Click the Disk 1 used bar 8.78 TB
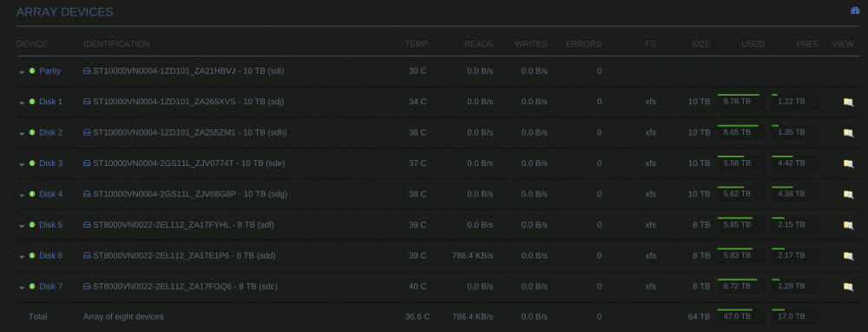 pyautogui.click(x=740, y=102)
